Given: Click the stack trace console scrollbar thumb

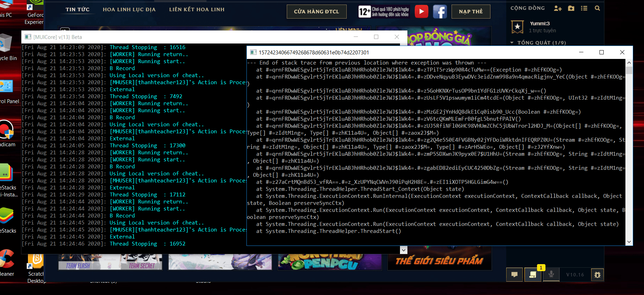Looking at the screenshot, I should (629, 70).
